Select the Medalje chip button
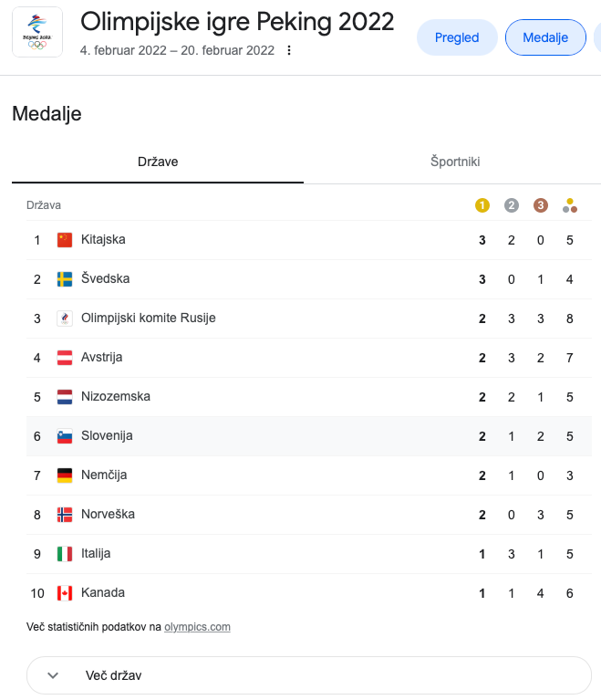Image resolution: width=601 pixels, height=700 pixels. (545, 37)
